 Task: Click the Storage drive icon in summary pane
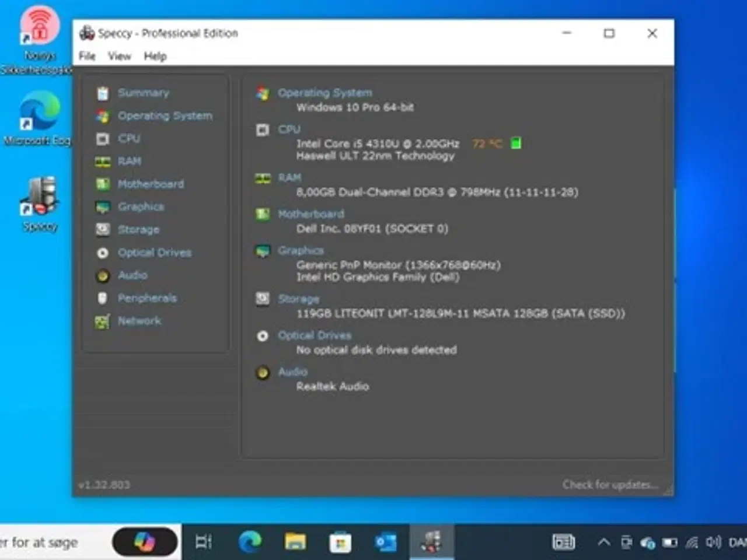(263, 299)
